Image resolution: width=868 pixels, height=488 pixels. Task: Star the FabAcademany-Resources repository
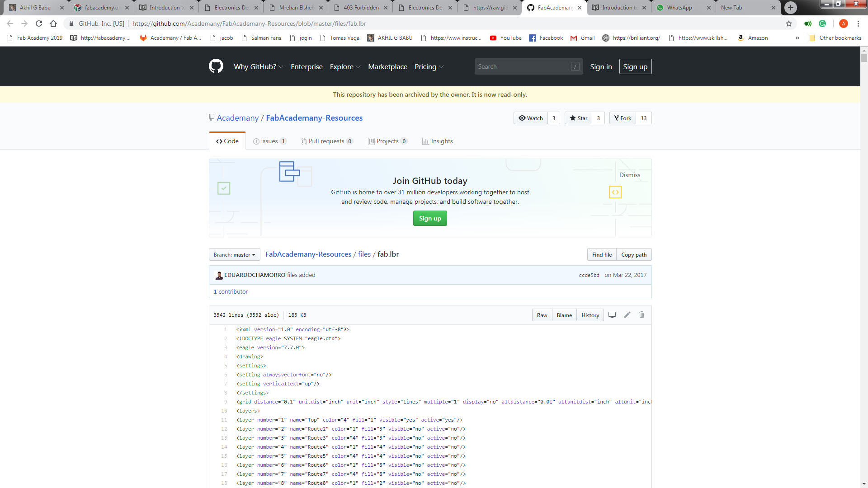pyautogui.click(x=578, y=118)
